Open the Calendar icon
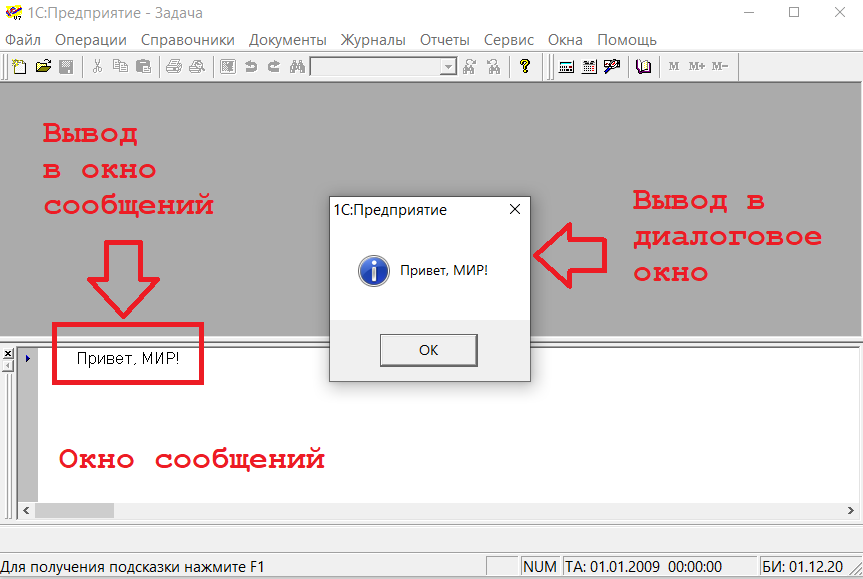The height and width of the screenshot is (579, 863). pos(589,67)
